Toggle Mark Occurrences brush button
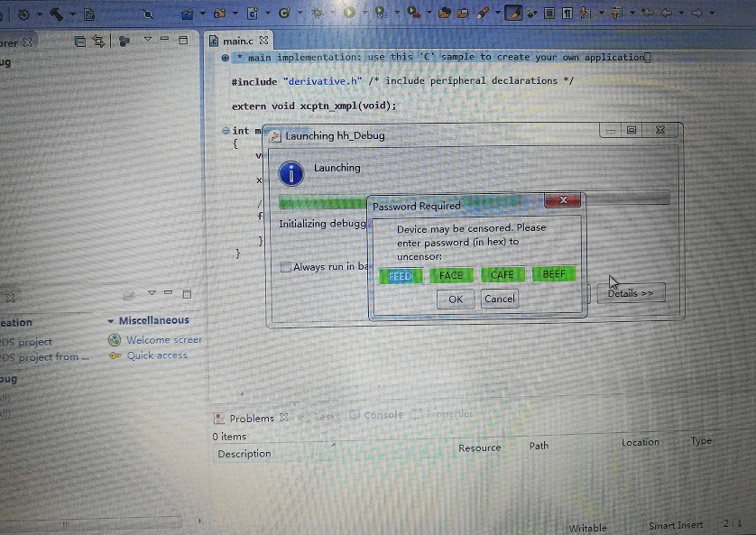This screenshot has width=756, height=535. [513, 13]
